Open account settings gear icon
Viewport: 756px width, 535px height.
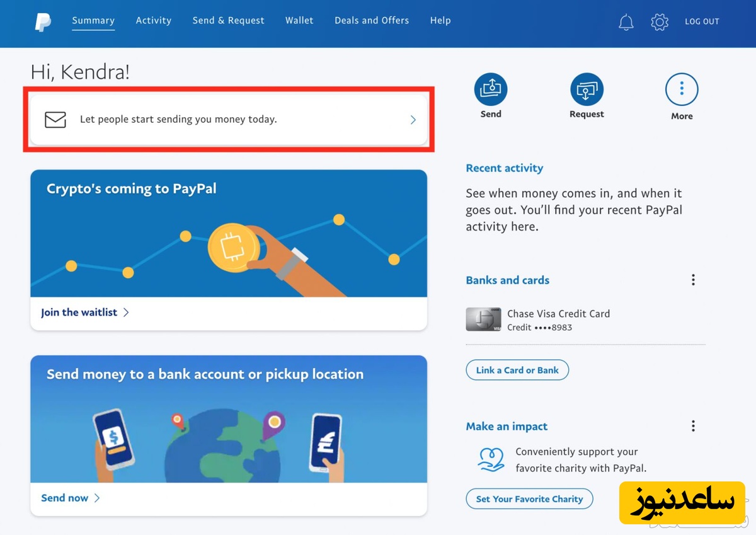point(659,23)
